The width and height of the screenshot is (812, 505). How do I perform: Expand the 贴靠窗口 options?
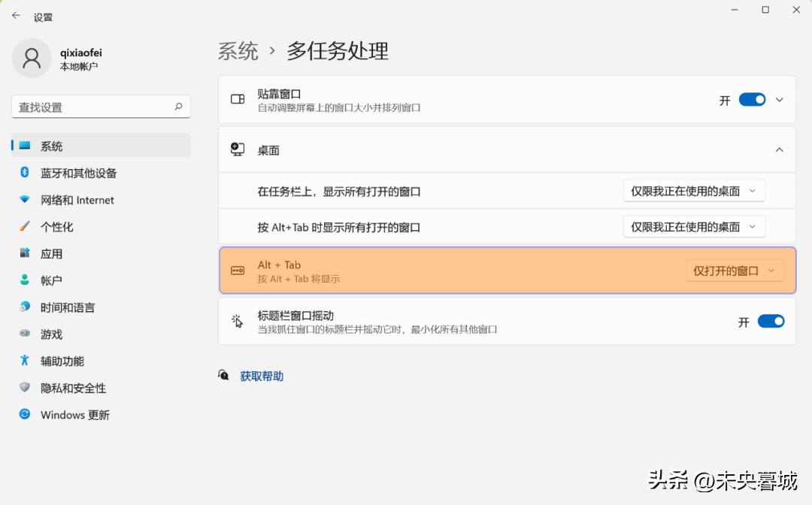point(779,98)
